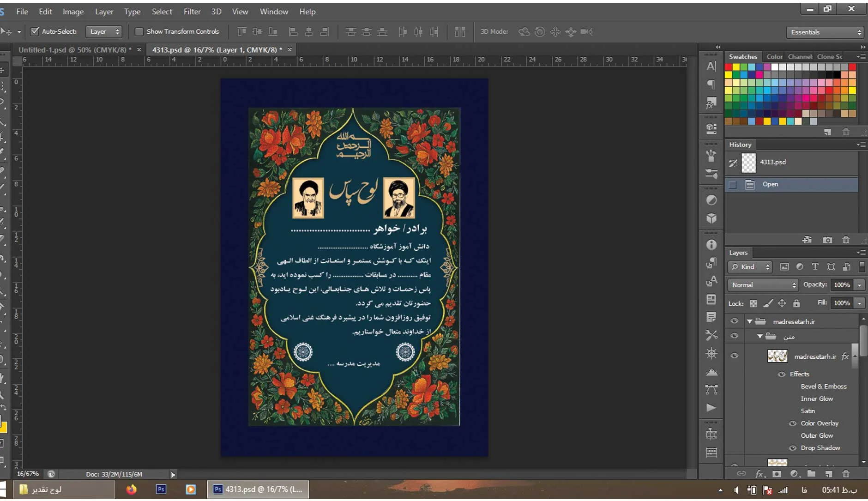868x501 pixels.
Task: Click the Bevel & Emboss effect
Action: pyautogui.click(x=823, y=386)
